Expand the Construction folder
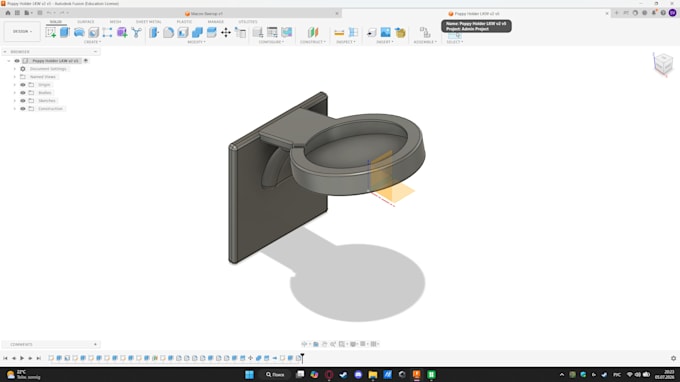This screenshot has height=382, width=680. point(15,109)
